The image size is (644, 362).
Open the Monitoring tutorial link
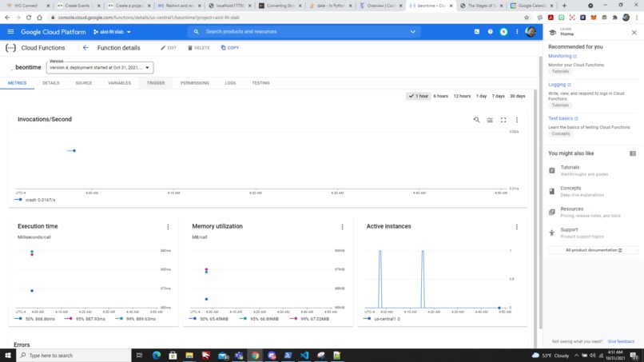pyautogui.click(x=563, y=56)
